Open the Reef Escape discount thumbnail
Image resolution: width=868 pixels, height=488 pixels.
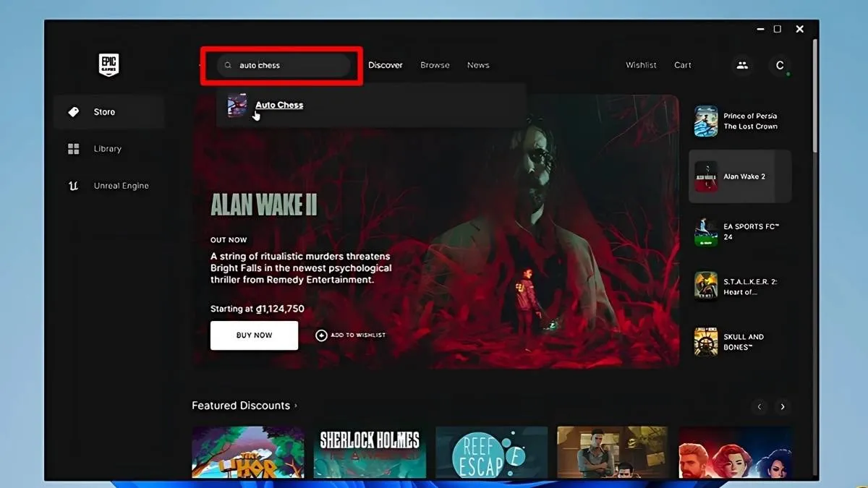pos(491,453)
